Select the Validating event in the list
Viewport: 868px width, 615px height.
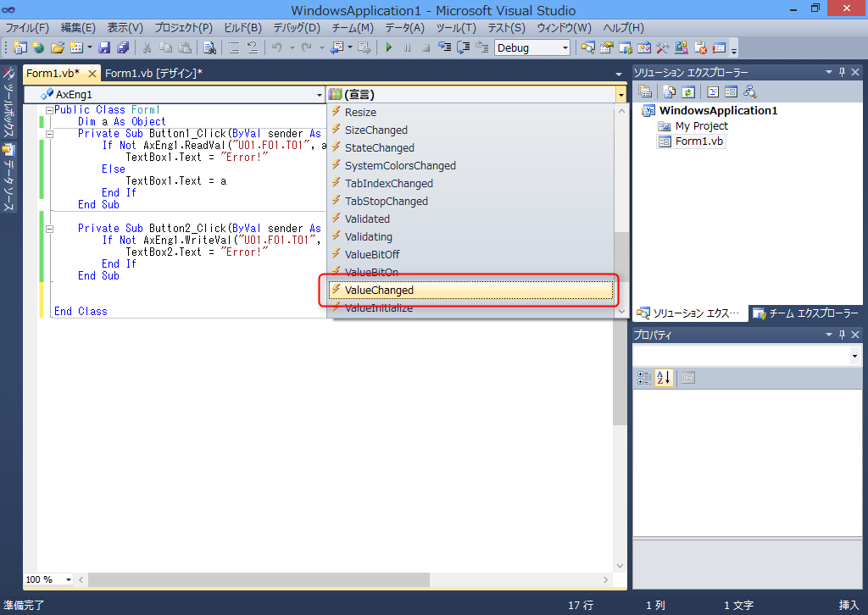point(470,236)
